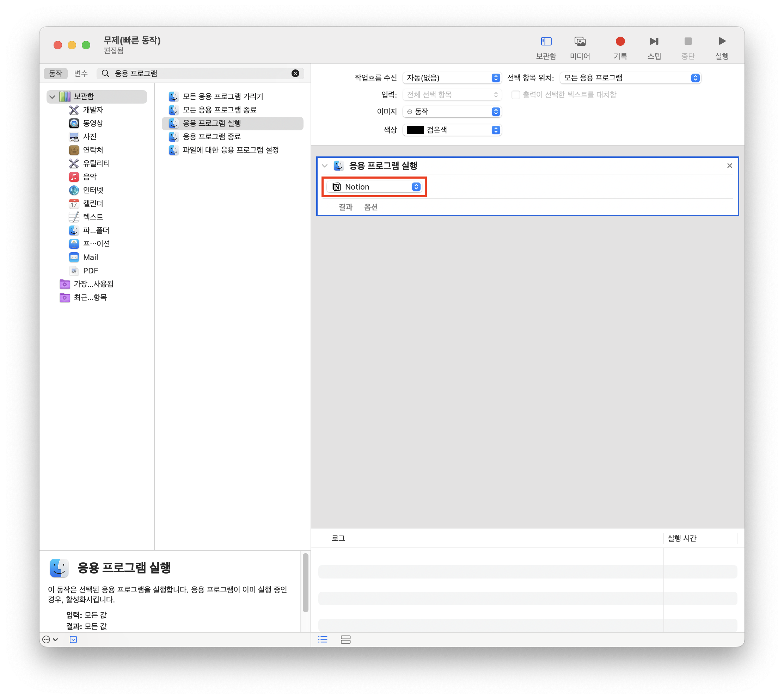The image size is (784, 699).
Task: Click the 결과 button in action
Action: pyautogui.click(x=345, y=208)
